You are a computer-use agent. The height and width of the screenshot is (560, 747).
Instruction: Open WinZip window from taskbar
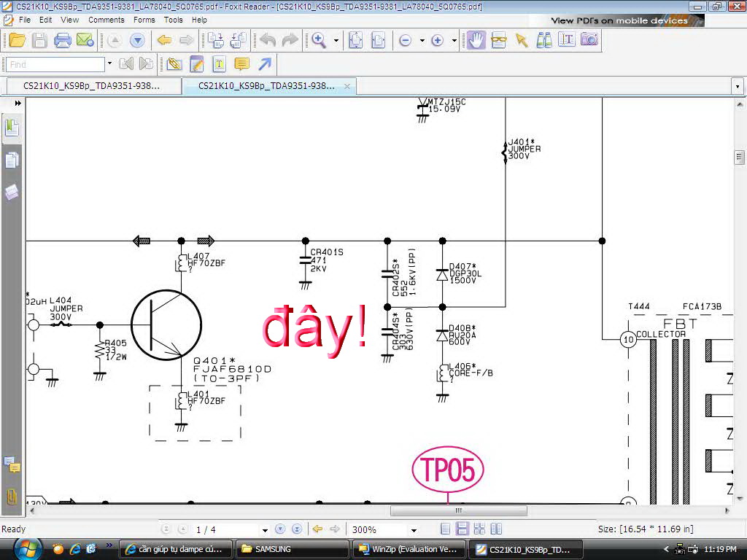point(410,549)
